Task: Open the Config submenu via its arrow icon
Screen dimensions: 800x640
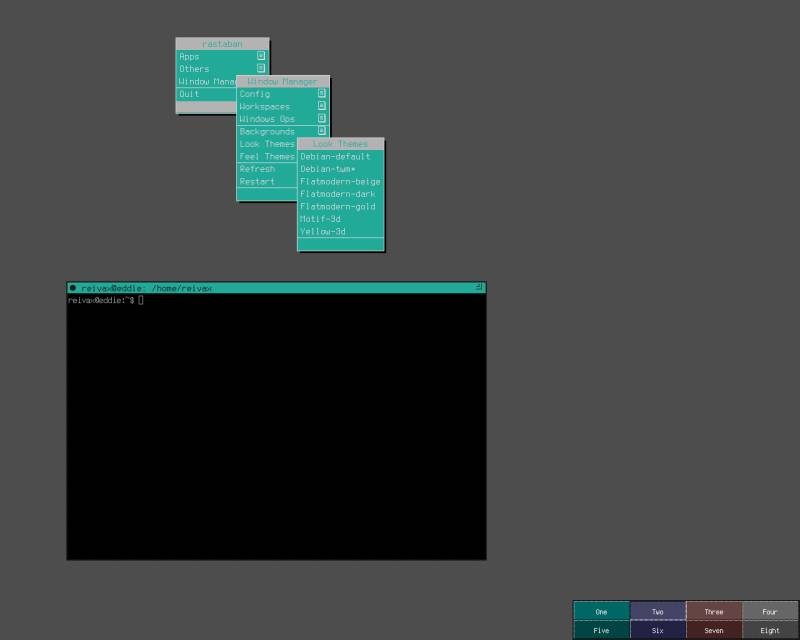Action: pos(320,93)
